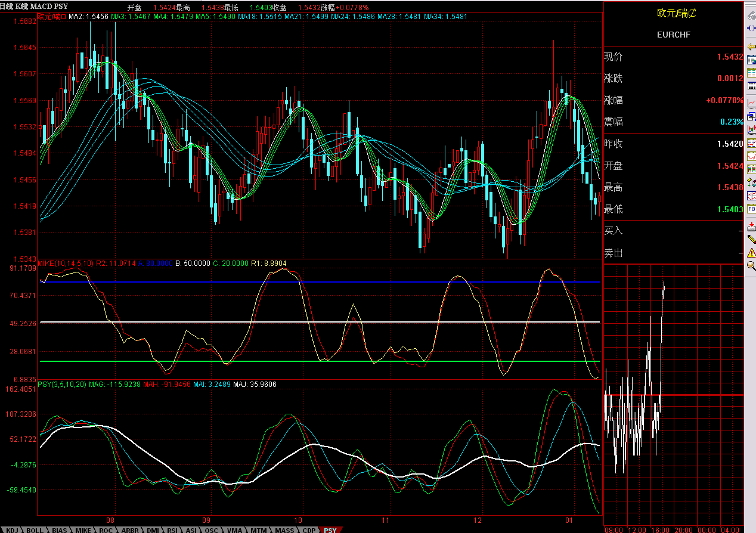This screenshot has width=756, height=533.
Task: Switch to the VMA indicator tab
Action: [x=234, y=530]
